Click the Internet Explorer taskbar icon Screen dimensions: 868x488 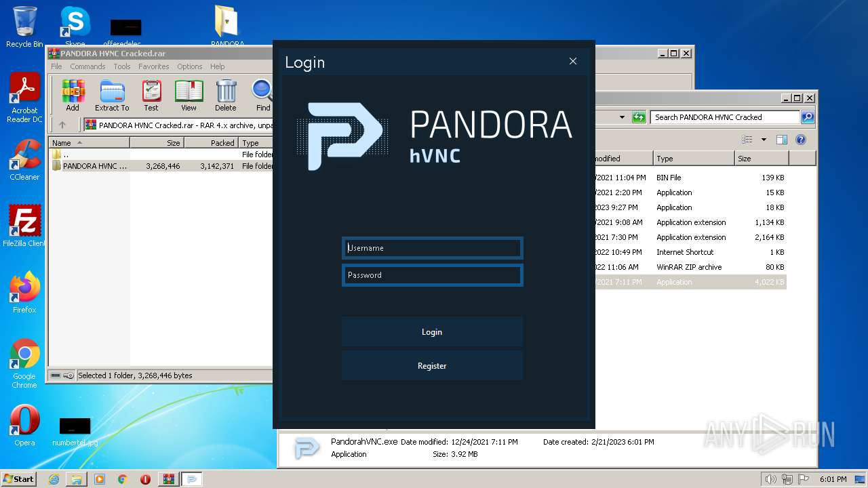tap(54, 479)
